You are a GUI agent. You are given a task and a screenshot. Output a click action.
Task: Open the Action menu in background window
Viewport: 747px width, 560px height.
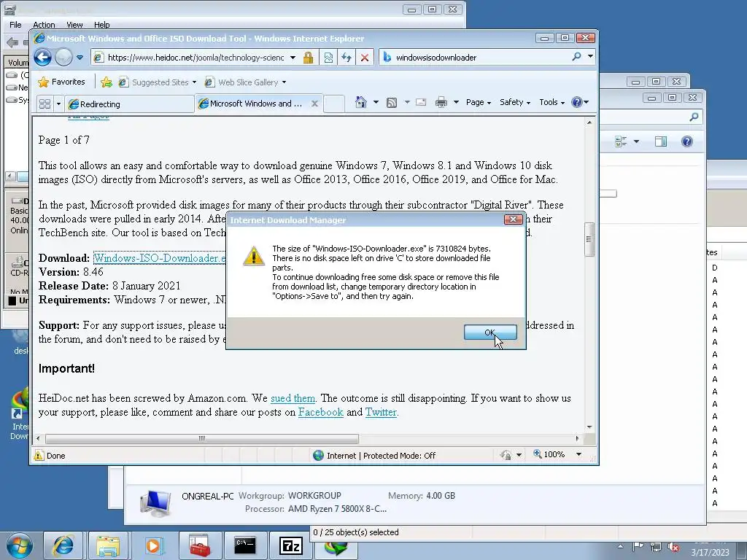click(44, 25)
